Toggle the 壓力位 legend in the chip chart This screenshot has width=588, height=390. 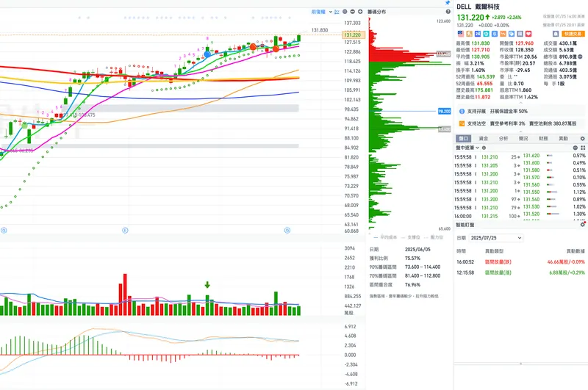[433, 237]
